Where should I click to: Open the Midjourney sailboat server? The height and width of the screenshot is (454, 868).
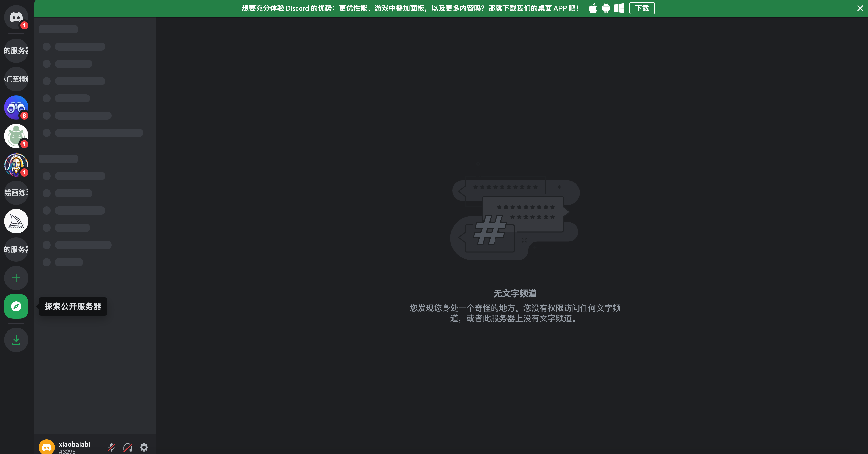16,221
